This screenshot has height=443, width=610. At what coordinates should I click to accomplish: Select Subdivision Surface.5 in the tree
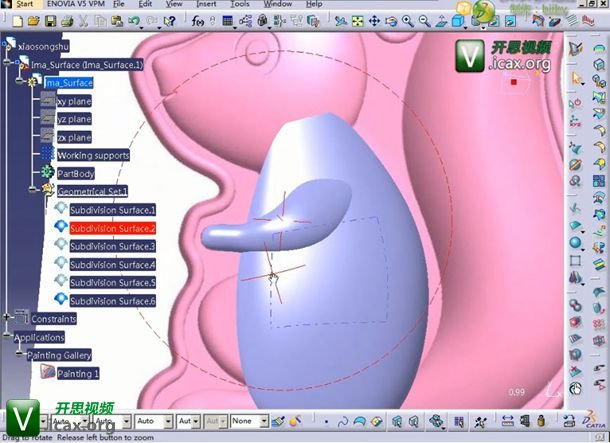113,282
